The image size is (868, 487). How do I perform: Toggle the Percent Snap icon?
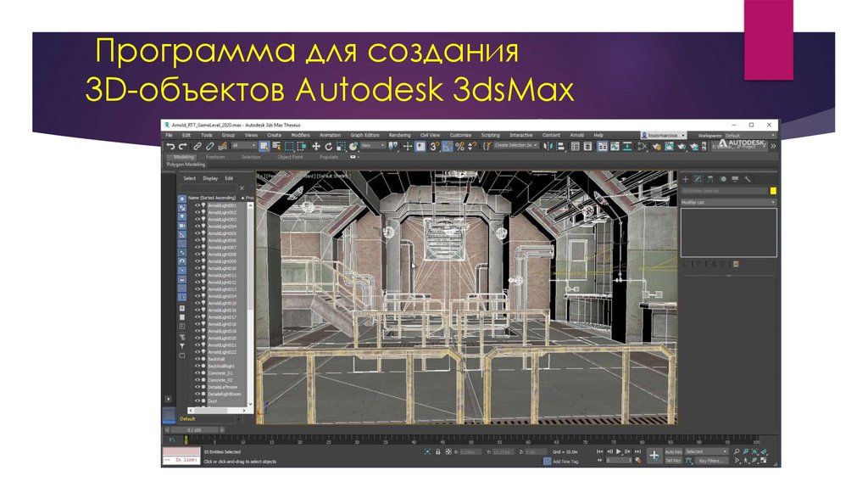[x=460, y=146]
